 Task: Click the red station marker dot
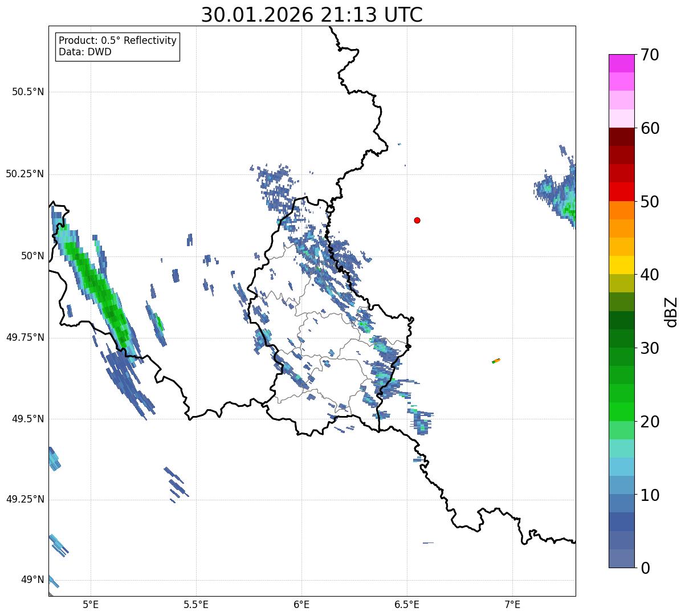point(417,220)
